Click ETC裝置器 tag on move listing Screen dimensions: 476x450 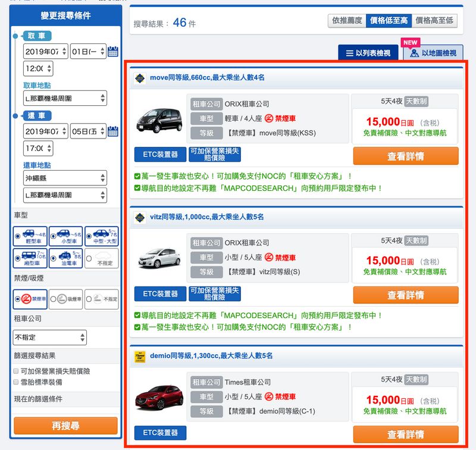click(160, 155)
